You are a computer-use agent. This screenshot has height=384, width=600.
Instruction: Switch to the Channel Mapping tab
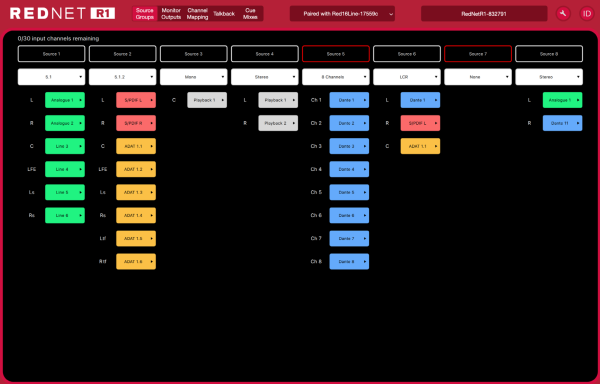(197, 14)
